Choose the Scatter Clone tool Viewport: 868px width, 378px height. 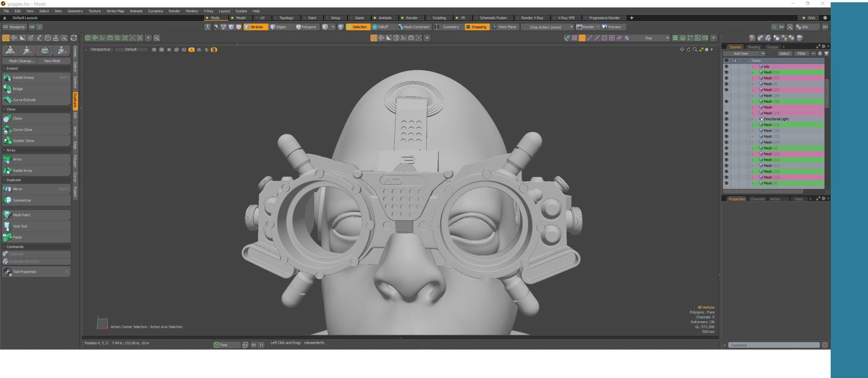point(36,141)
